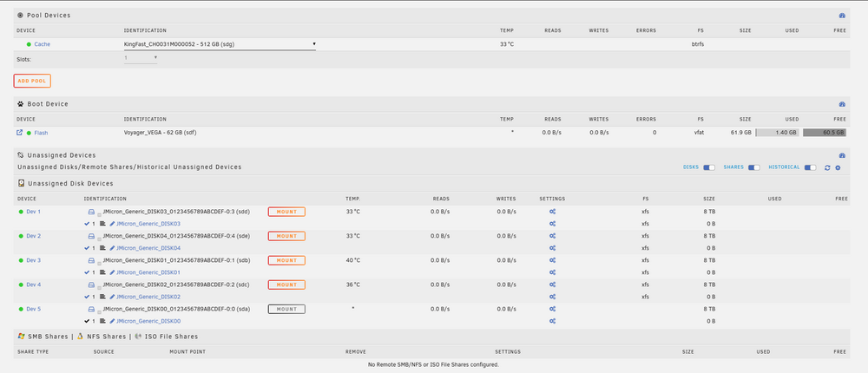
Task: Click the JMicron_Generic_DISK02 partition link
Action: 148,297
